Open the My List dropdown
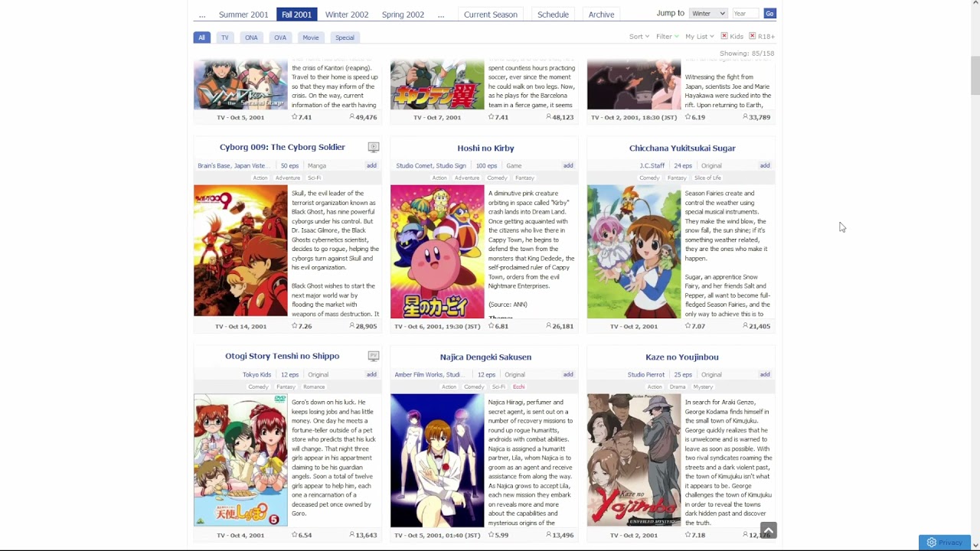 coord(699,37)
